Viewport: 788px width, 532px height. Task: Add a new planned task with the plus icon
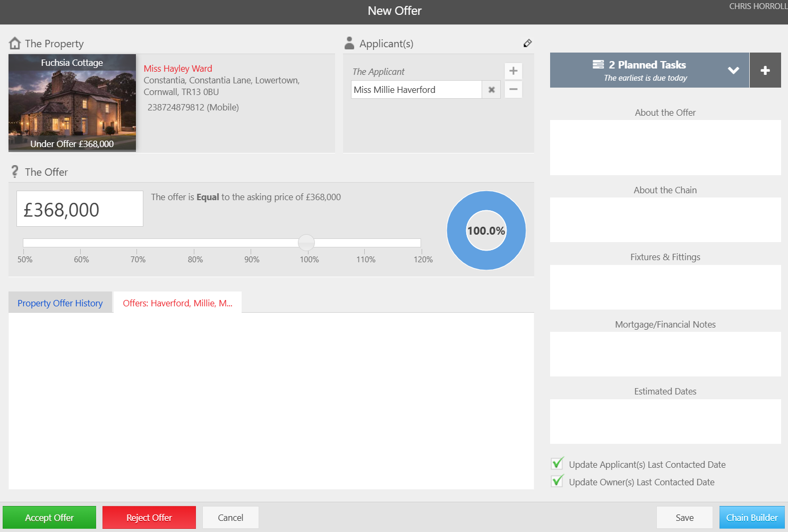pyautogui.click(x=765, y=70)
